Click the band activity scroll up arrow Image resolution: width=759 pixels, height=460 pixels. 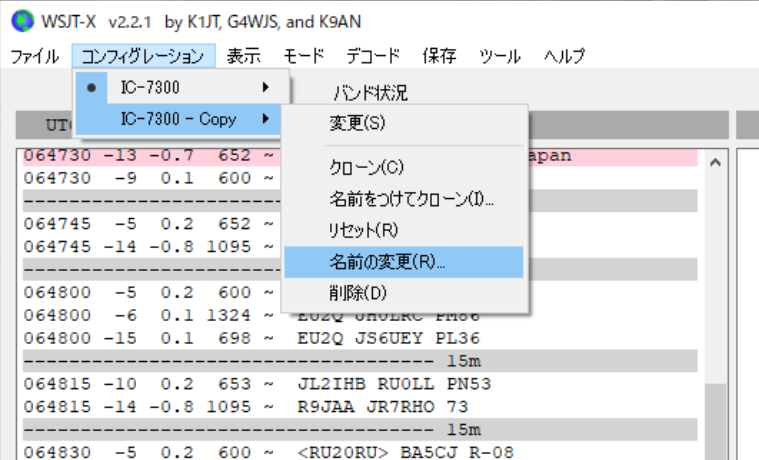[x=715, y=163]
